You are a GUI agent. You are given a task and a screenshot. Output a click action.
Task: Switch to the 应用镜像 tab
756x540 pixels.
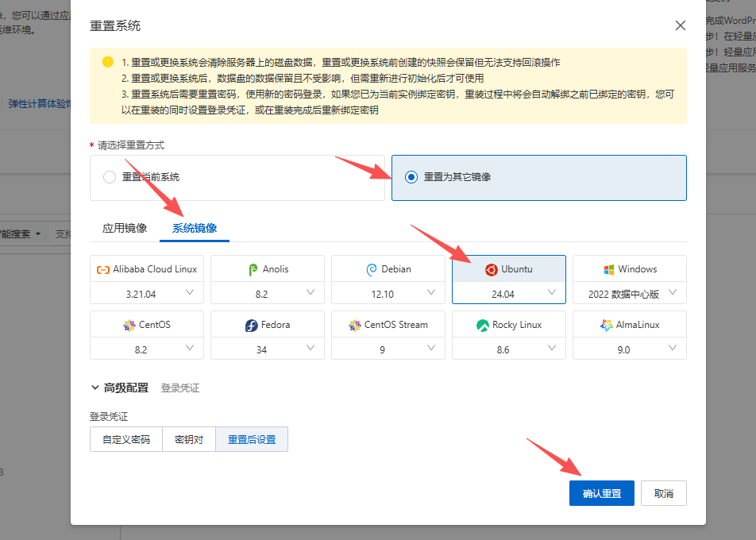coord(125,228)
